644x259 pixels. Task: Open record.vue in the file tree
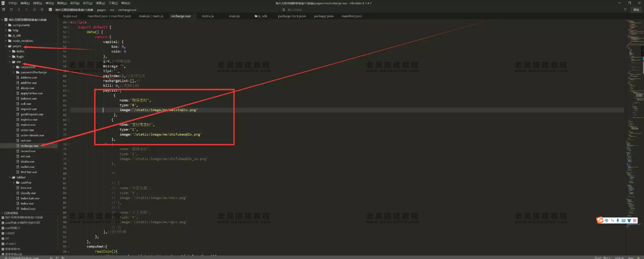[x=28, y=151]
